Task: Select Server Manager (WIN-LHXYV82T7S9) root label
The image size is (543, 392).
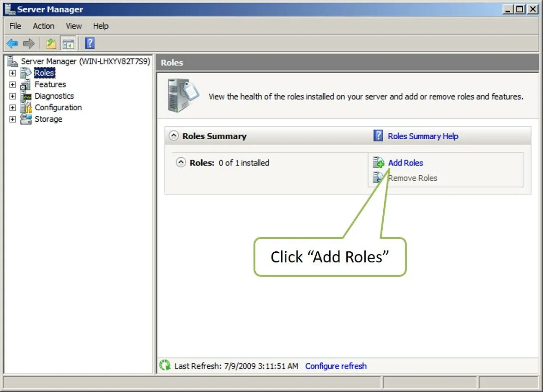Action: tap(85, 61)
